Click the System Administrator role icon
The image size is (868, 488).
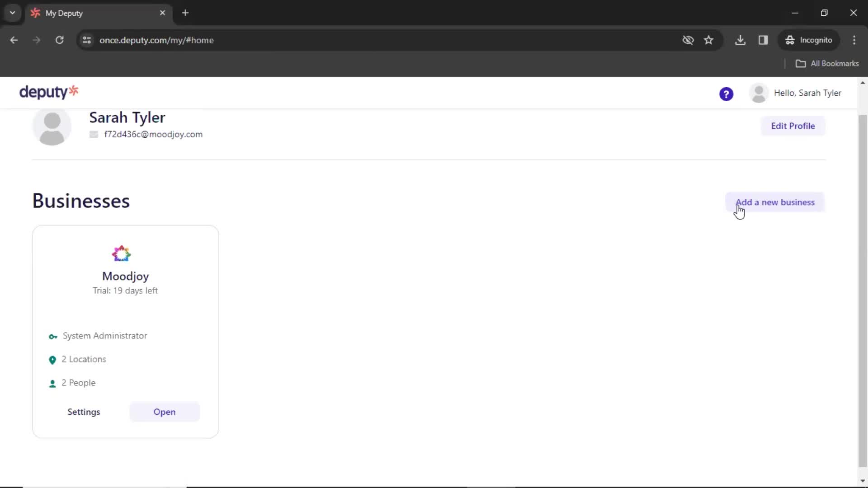coord(52,335)
